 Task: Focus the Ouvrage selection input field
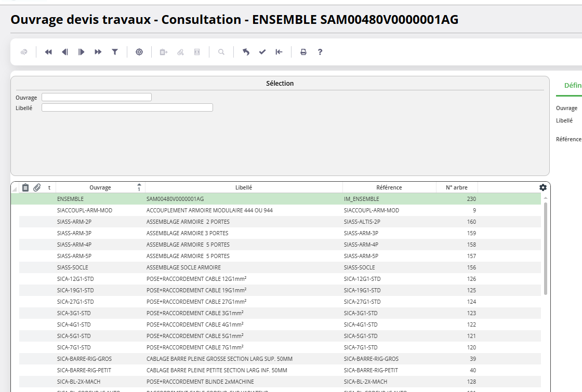point(97,97)
